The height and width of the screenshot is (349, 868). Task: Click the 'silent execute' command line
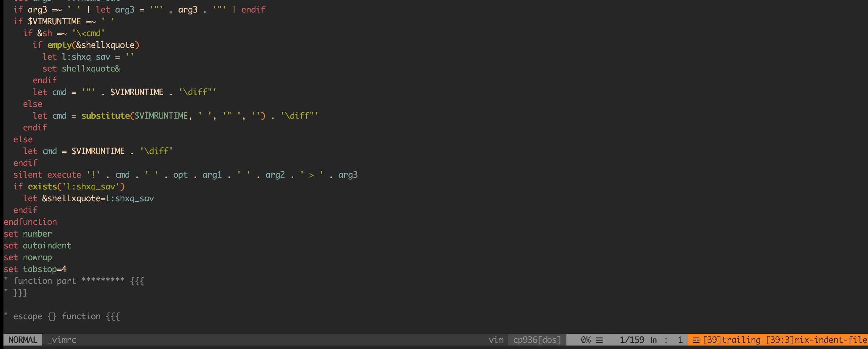(x=185, y=174)
